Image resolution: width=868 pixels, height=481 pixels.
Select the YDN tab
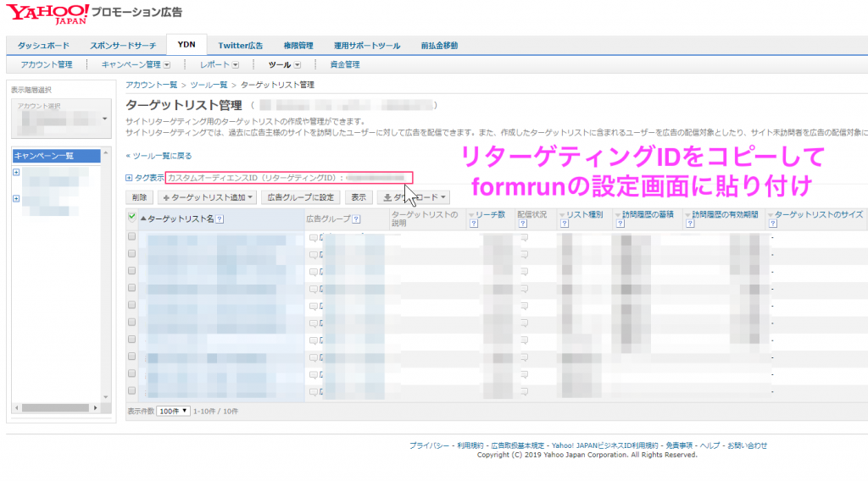click(x=186, y=44)
